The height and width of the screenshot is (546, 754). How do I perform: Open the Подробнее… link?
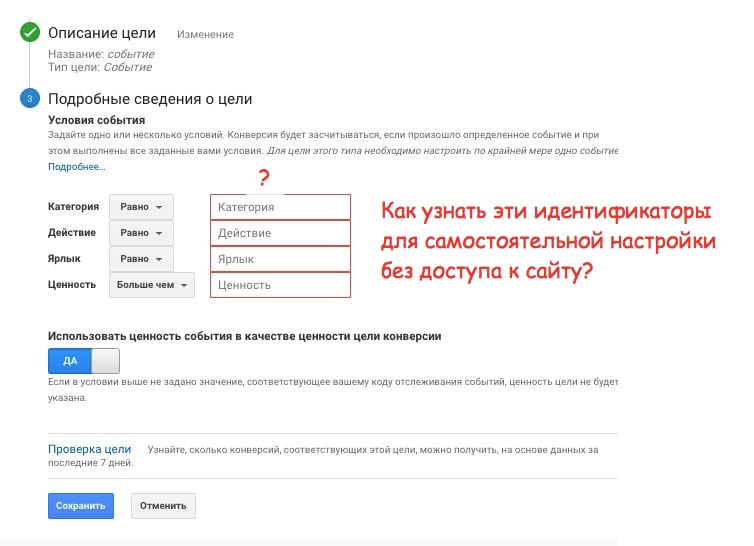[76, 167]
